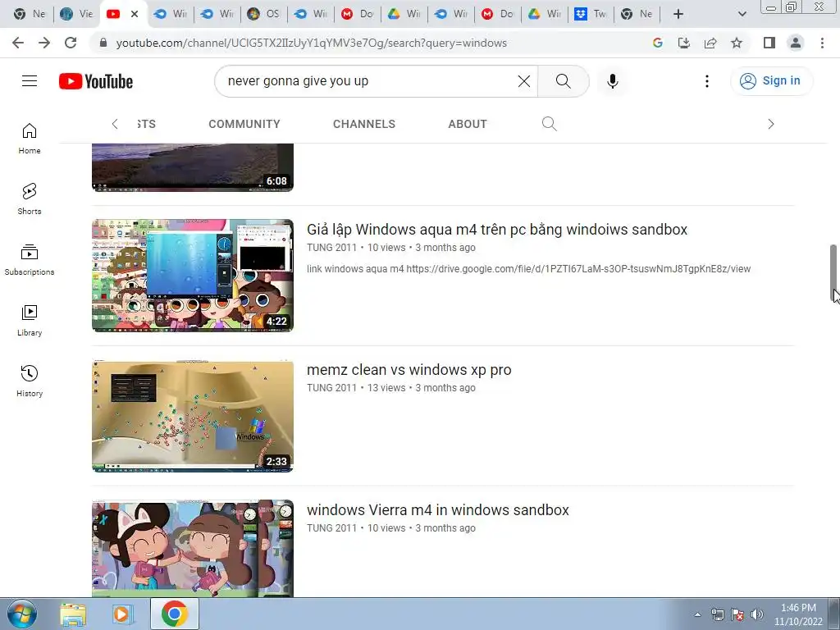Close the active YouTube tab
This screenshot has height=630, width=840.
[135, 14]
